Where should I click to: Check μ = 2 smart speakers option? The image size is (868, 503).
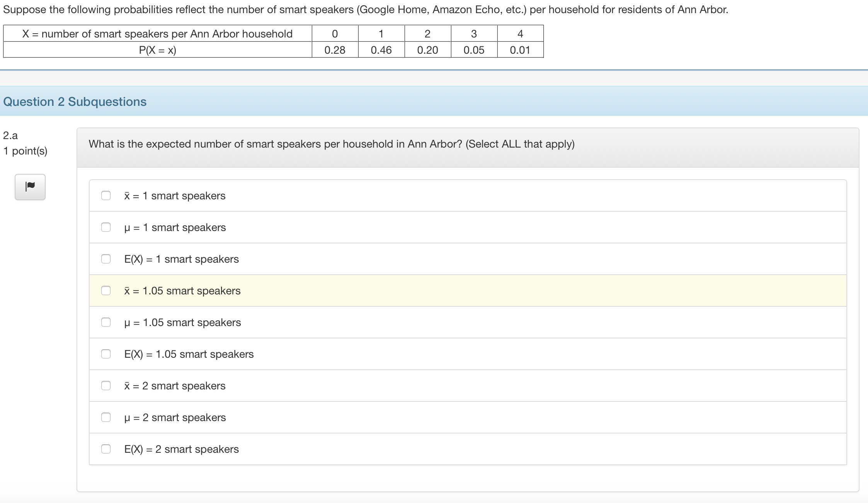[106, 417]
